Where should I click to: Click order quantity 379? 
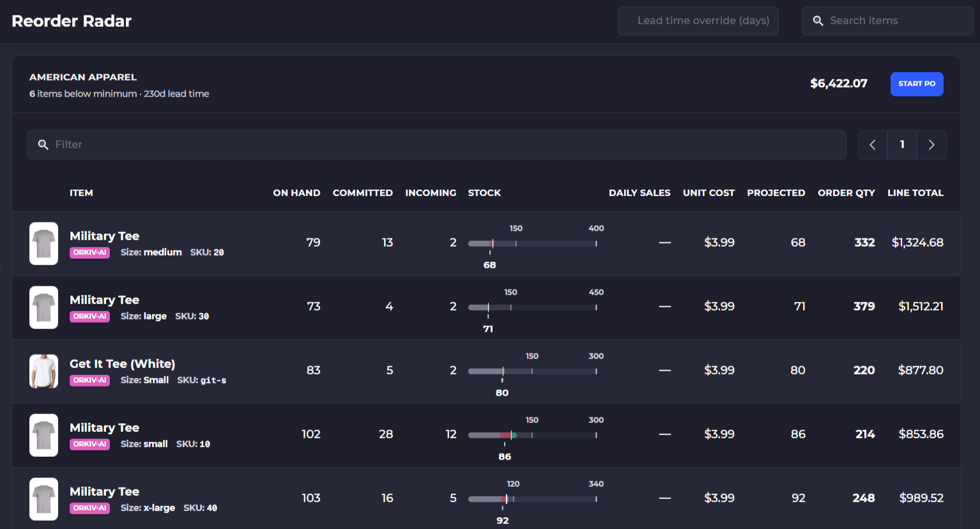point(864,307)
